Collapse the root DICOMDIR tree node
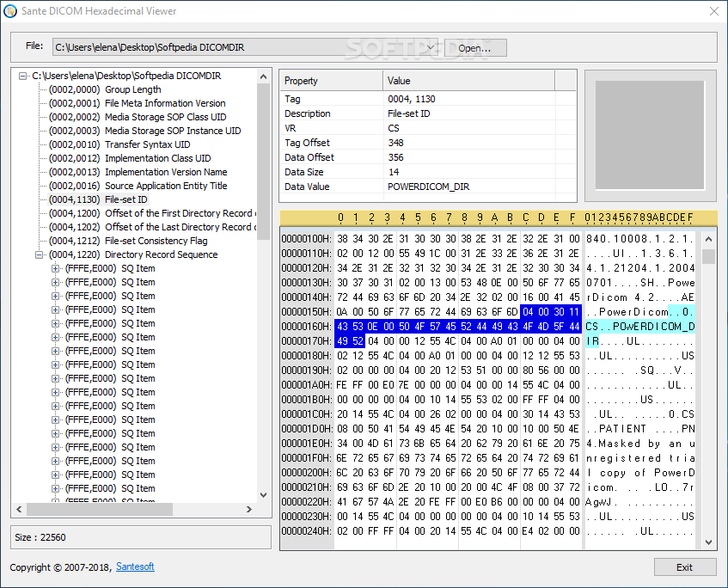Screen dimensions: 728x588 (x=22, y=76)
